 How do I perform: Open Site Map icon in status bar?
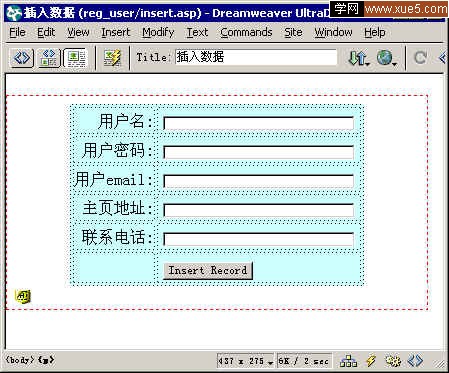pyautogui.click(x=348, y=361)
